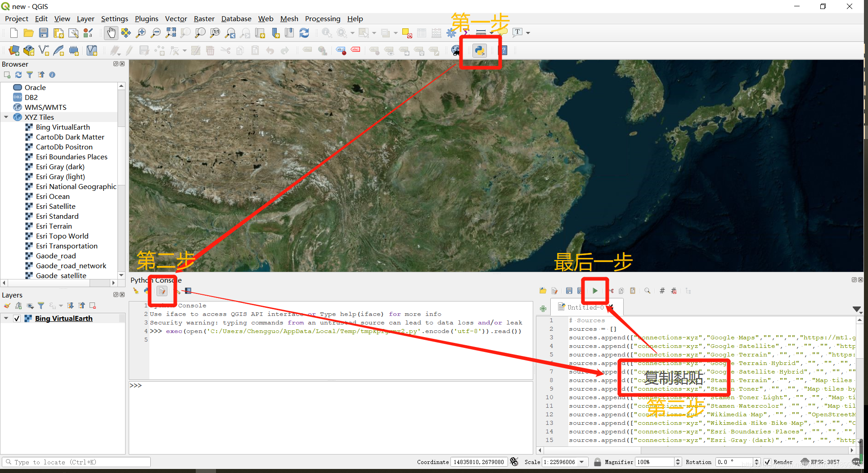868x473 pixels.
Task: Open the Project menu
Action: (16, 18)
